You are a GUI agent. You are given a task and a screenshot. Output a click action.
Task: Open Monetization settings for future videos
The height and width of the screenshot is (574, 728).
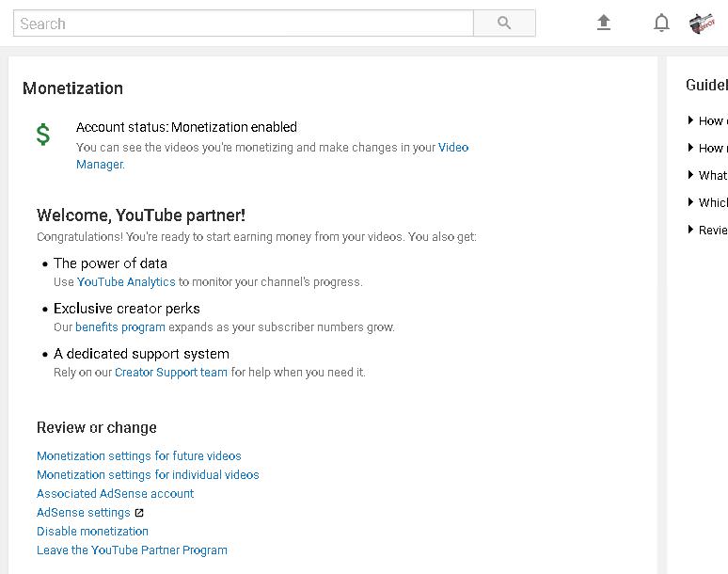point(139,456)
